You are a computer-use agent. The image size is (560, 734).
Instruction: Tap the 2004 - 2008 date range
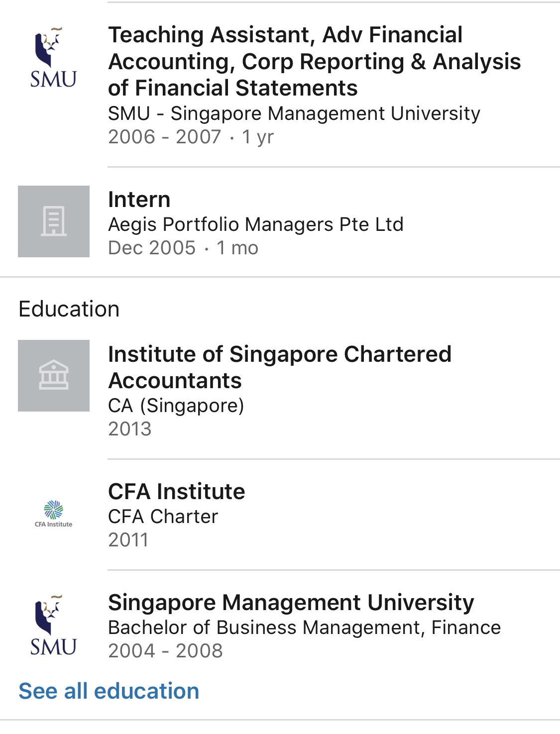coord(165,651)
